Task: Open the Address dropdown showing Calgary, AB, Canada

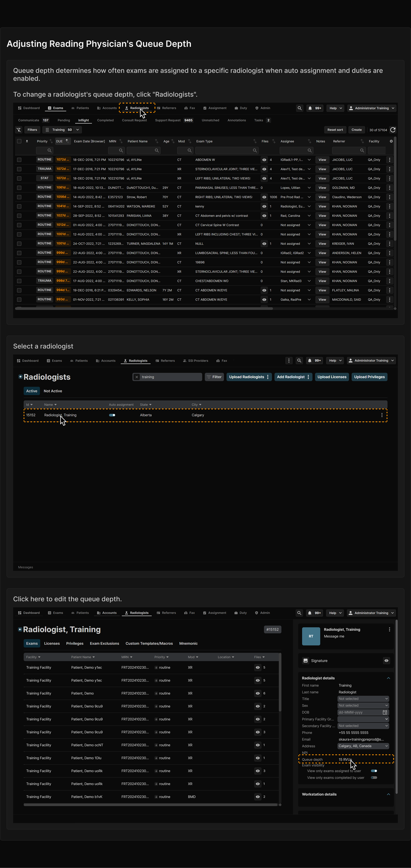Action: (x=363, y=746)
